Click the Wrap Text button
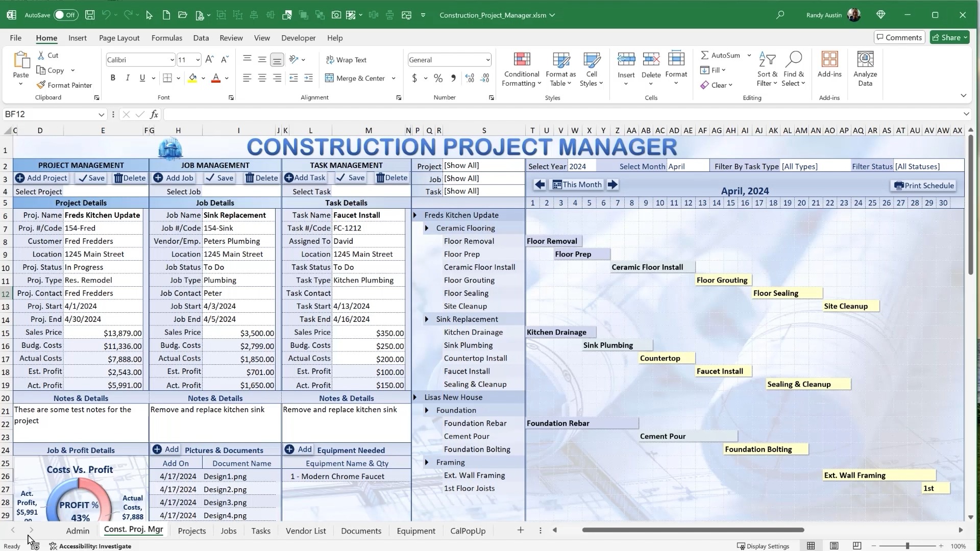Image resolution: width=980 pixels, height=551 pixels. [x=346, y=60]
